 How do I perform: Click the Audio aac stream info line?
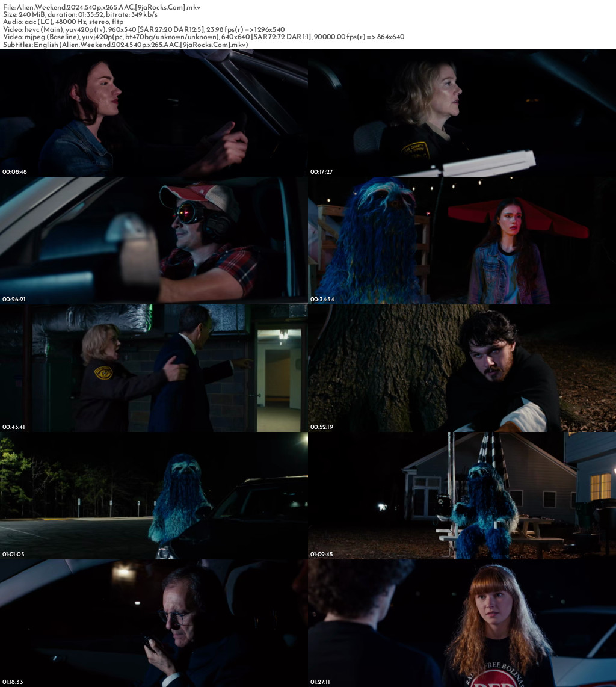point(63,22)
